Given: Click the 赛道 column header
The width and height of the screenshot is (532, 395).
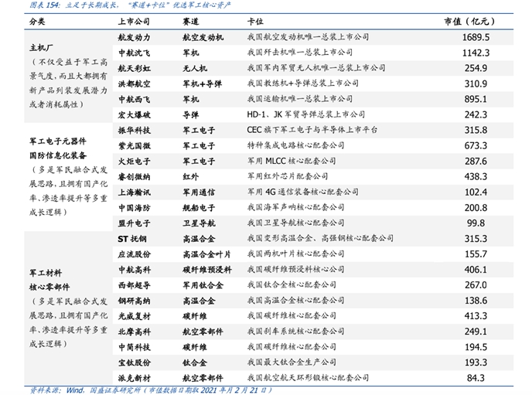Looking at the screenshot, I should [x=191, y=22].
